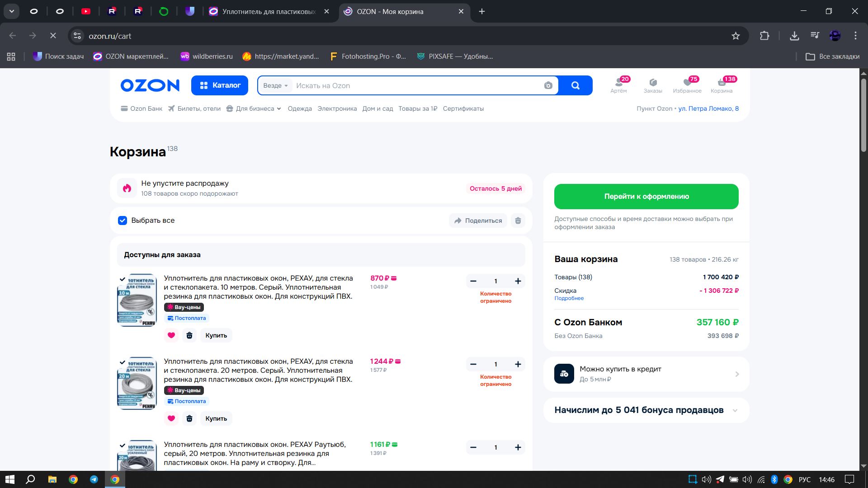Bookmark page with the star icon

pyautogui.click(x=736, y=36)
